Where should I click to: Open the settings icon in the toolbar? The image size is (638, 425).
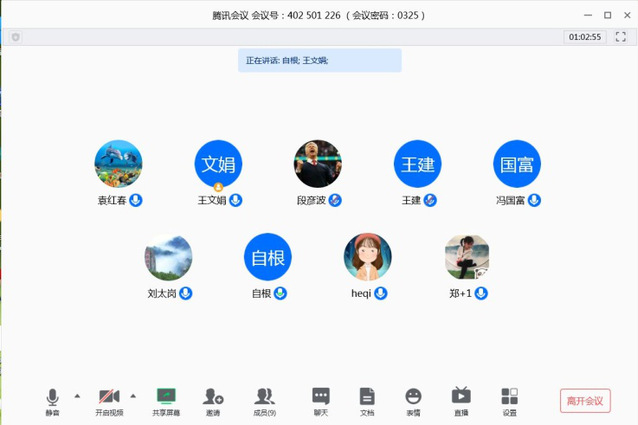[x=509, y=398]
